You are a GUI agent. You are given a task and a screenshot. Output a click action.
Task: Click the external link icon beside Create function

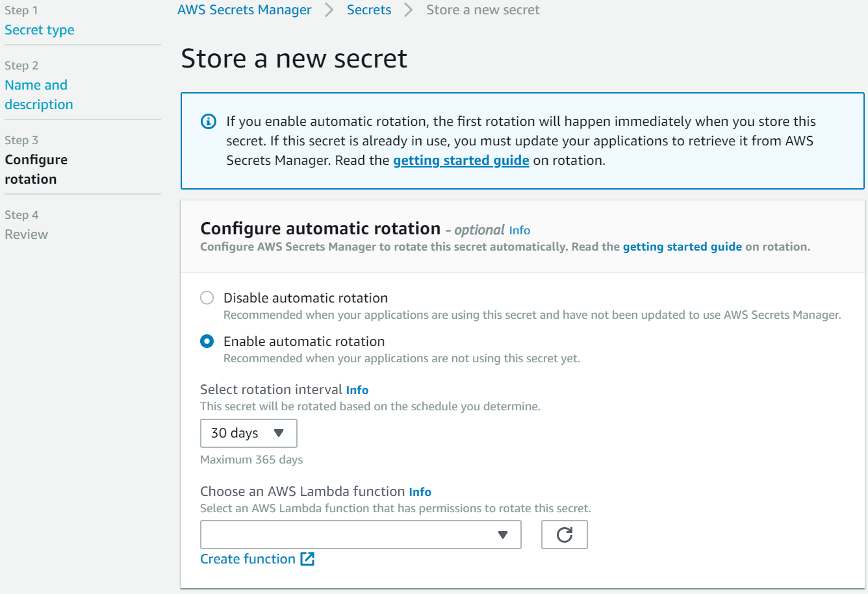click(307, 559)
